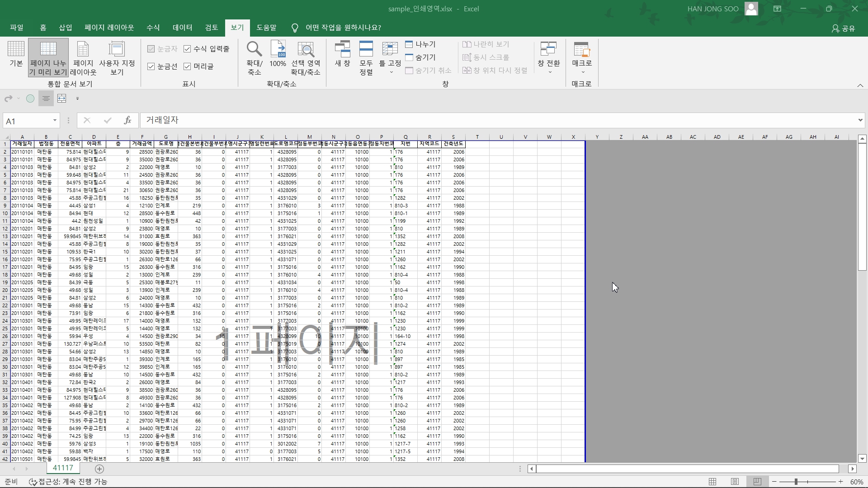Open the Page Layout (페이지 레이아웃) ribbon tab
The height and width of the screenshot is (488, 868).
coord(109,28)
